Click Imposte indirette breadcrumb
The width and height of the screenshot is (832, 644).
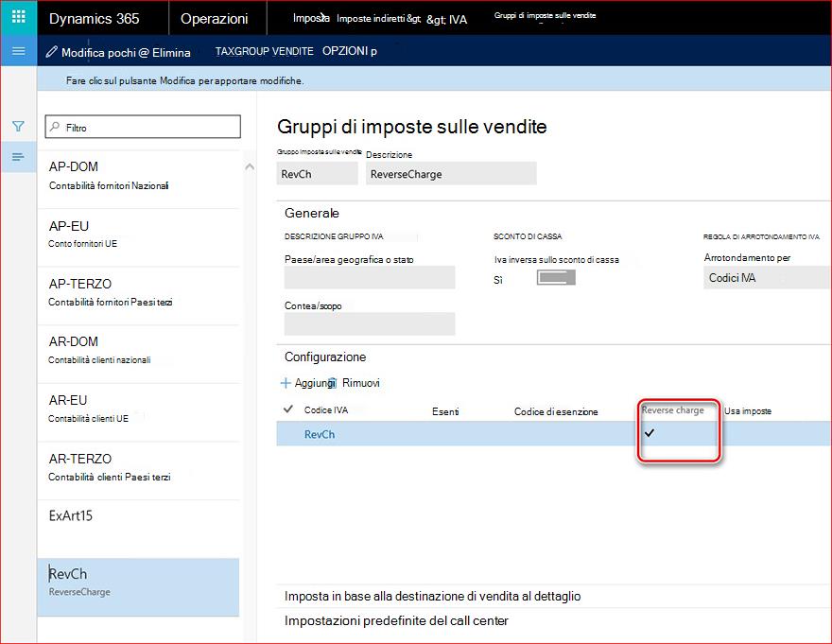click(x=379, y=19)
